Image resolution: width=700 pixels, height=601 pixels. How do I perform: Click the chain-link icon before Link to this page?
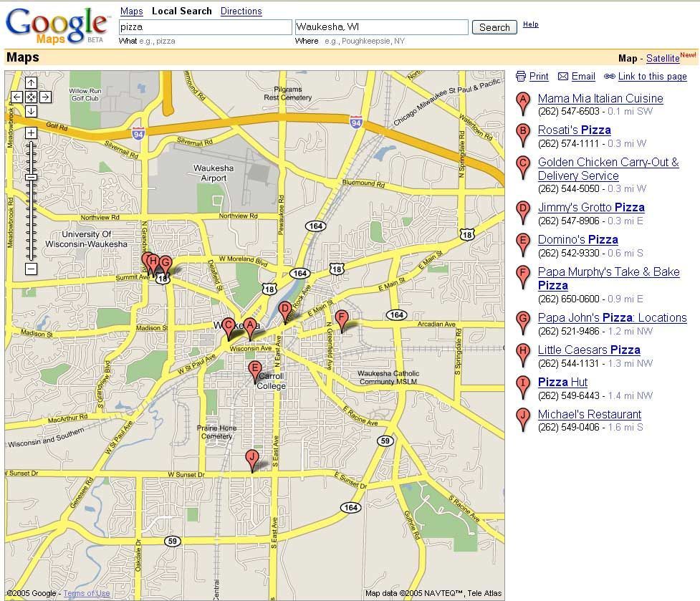610,77
